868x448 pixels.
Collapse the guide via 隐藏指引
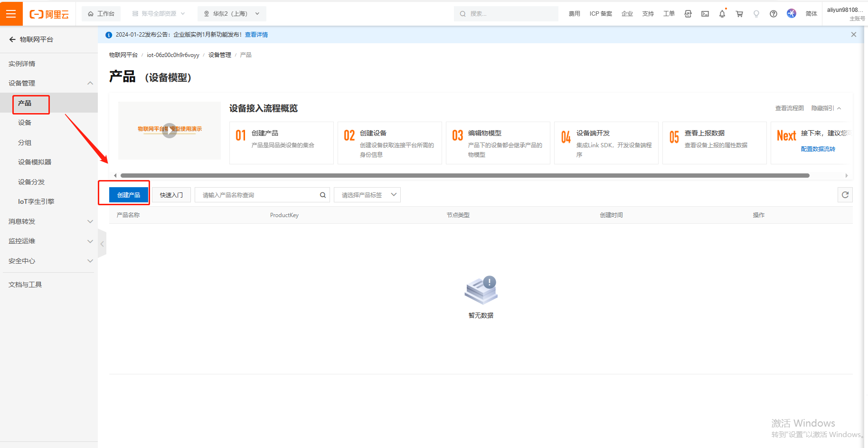tap(826, 108)
